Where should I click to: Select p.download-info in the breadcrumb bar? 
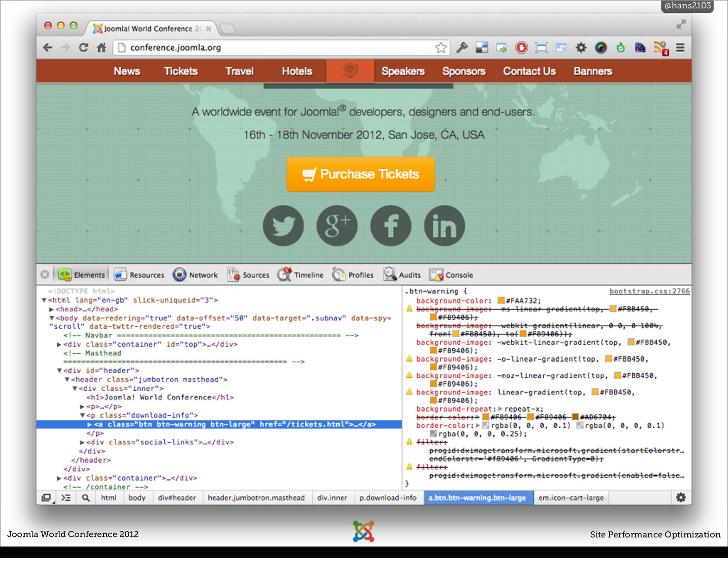388,498
